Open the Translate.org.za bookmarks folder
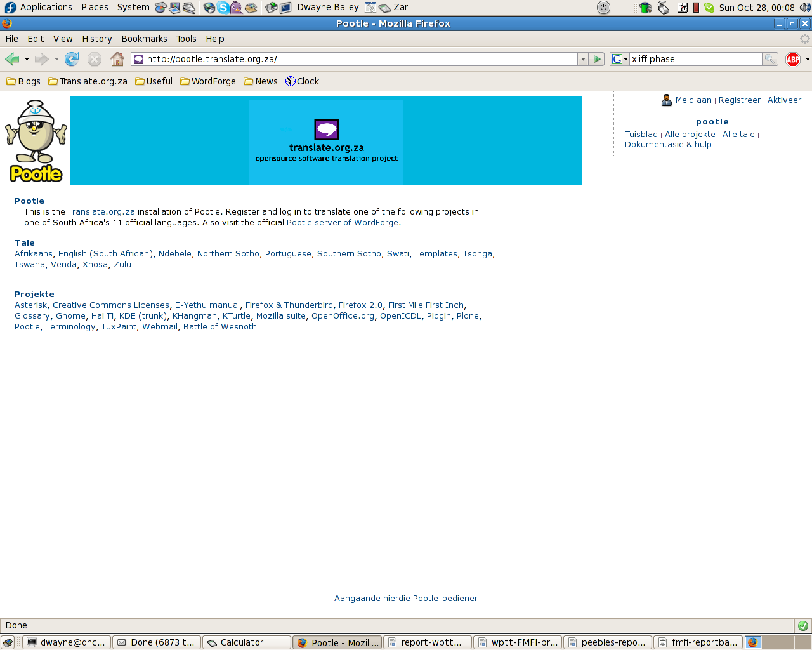The image size is (812, 650). point(88,81)
